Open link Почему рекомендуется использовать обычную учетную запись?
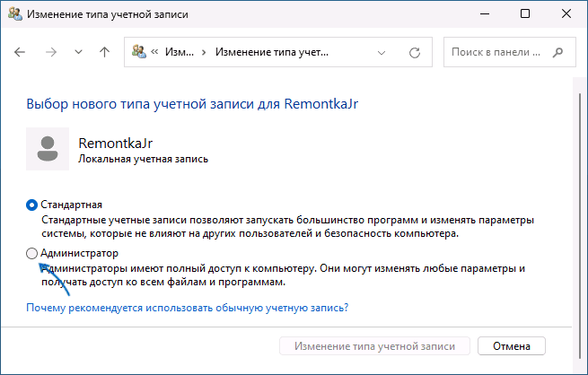588x375 pixels. [x=187, y=308]
